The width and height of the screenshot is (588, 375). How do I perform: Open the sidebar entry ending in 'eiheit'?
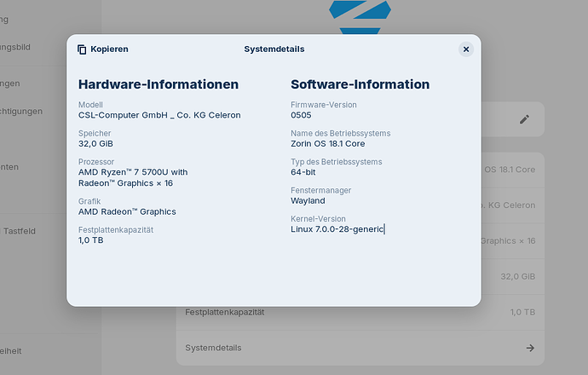[x=10, y=351]
